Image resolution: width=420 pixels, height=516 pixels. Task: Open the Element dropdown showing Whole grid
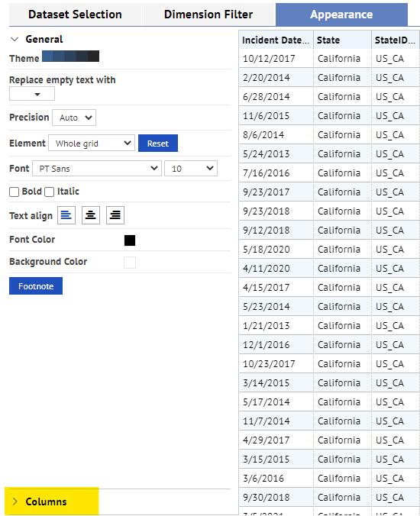(x=92, y=144)
